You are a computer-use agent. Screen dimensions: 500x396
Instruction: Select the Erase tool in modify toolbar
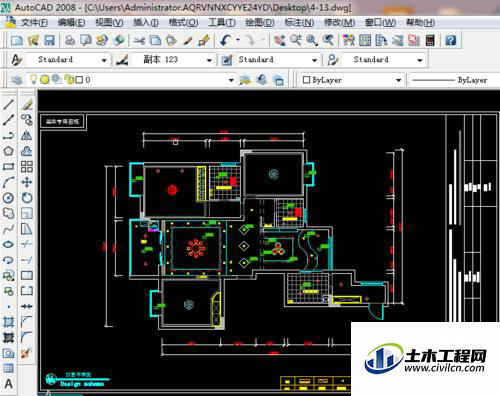(x=27, y=104)
